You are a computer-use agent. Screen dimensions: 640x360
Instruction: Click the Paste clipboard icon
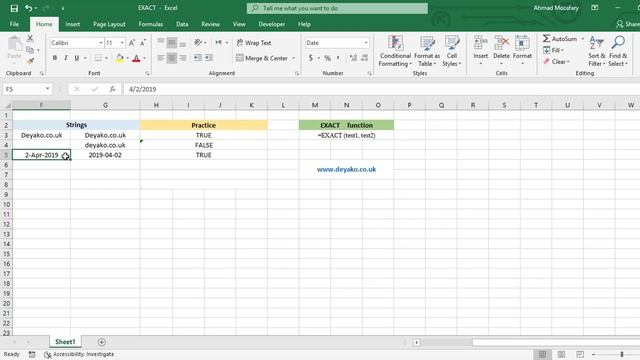[x=14, y=44]
